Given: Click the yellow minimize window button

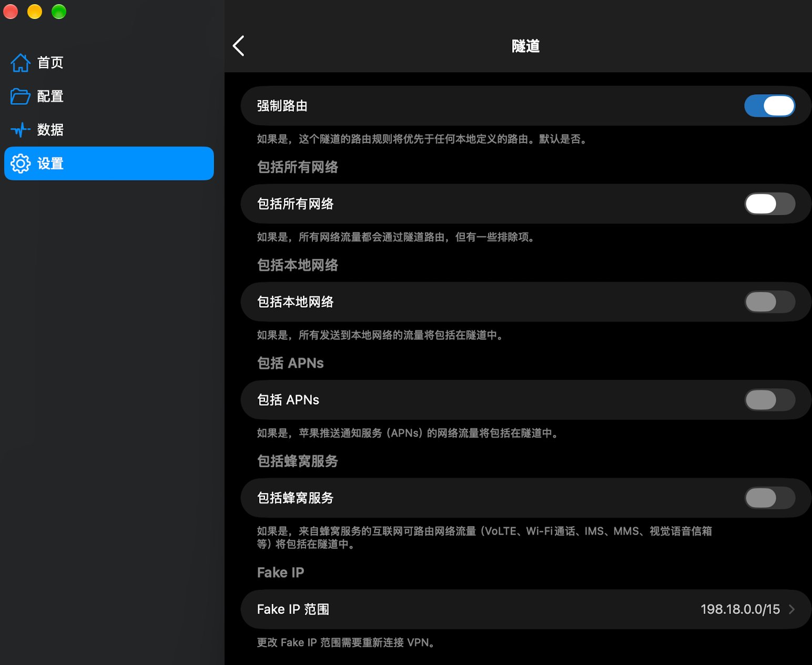Looking at the screenshot, I should coord(35,11).
